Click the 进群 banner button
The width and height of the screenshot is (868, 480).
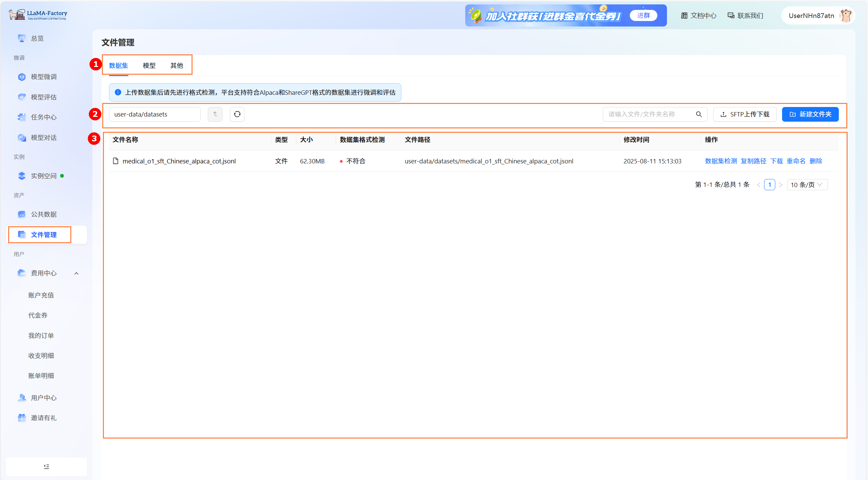tap(643, 15)
